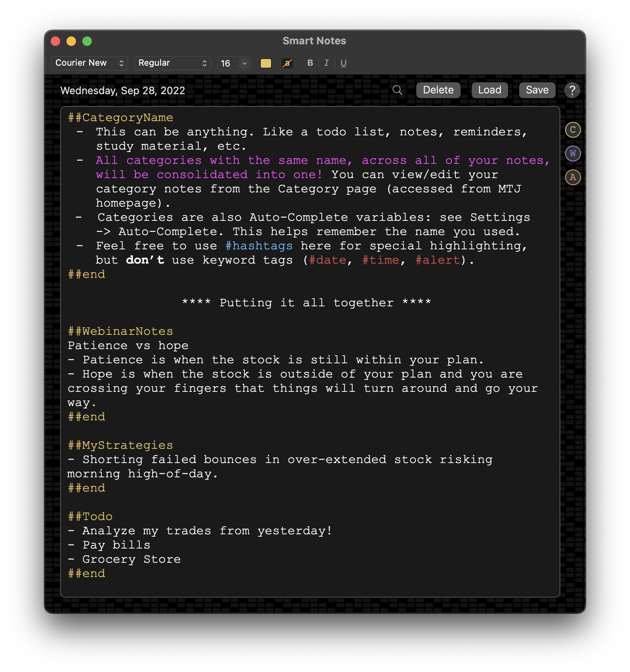The height and width of the screenshot is (672, 630).
Task: Click the ##WebinarNotes heading in the note
Action: coord(120,331)
